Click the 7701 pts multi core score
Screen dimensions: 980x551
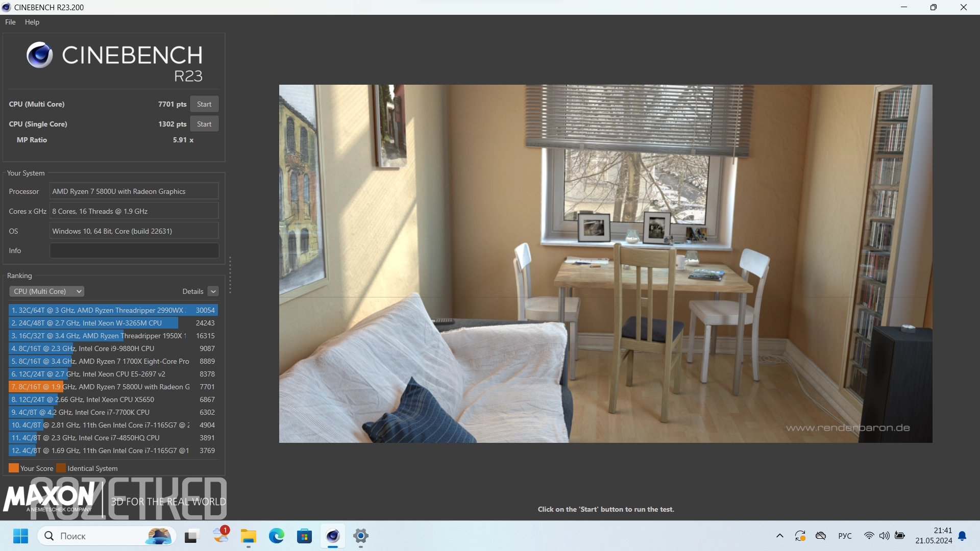[x=172, y=104]
